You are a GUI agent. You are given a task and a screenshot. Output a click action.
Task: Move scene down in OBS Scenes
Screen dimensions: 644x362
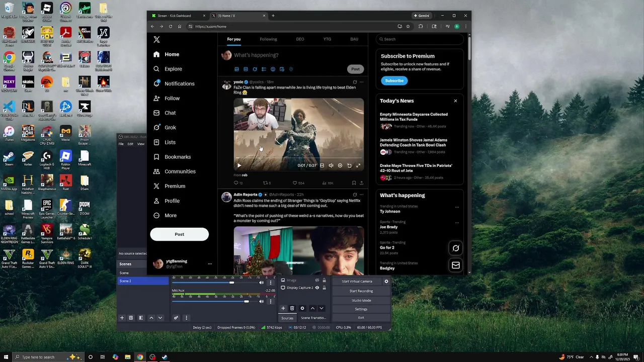160,318
